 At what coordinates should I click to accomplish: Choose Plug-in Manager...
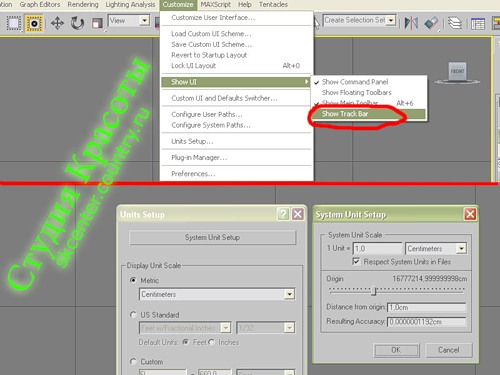point(237,158)
